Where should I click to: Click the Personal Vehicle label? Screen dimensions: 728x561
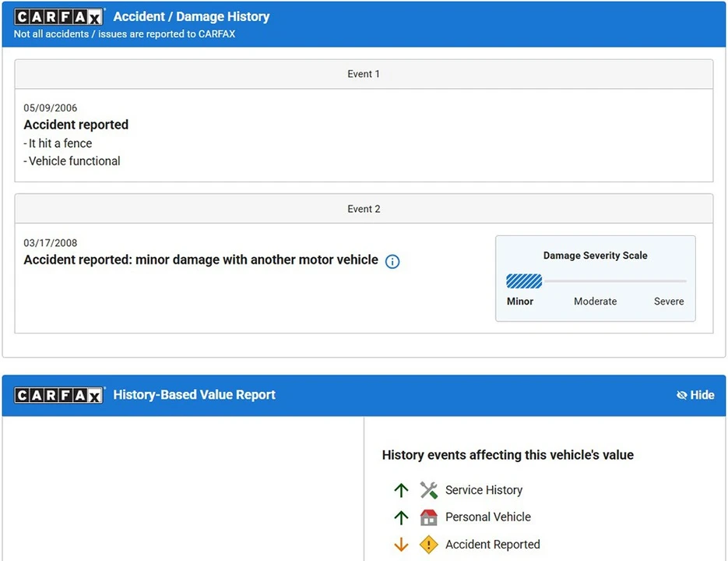(488, 517)
